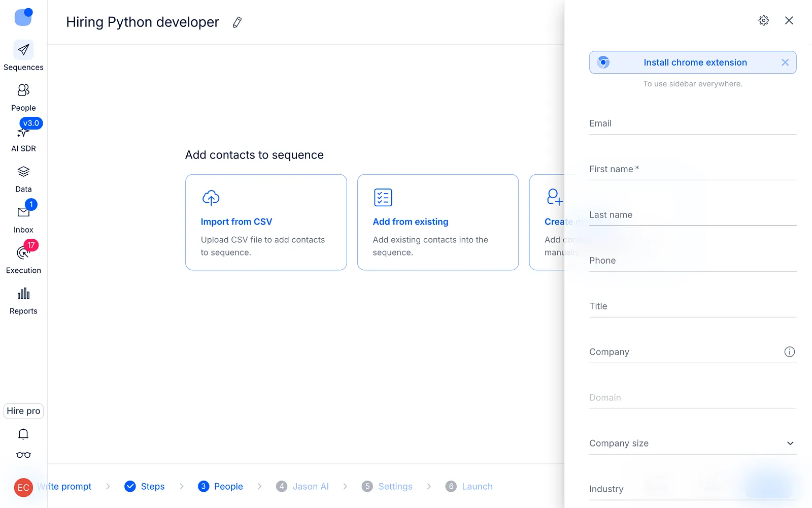Choose Add from existing card
This screenshot has height=508, width=812.
click(438, 223)
